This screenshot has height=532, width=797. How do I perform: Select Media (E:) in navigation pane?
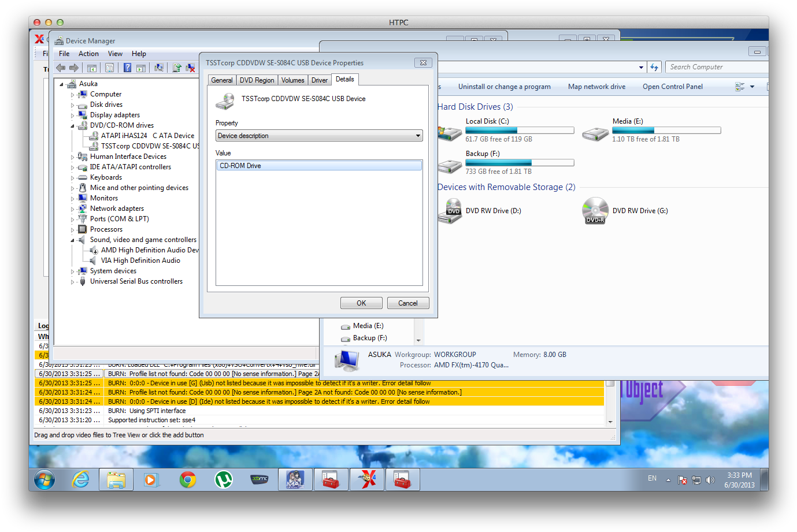coord(368,326)
